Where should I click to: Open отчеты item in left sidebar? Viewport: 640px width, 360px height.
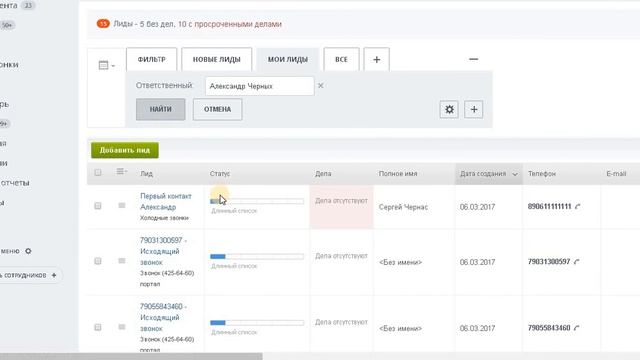(x=15, y=183)
